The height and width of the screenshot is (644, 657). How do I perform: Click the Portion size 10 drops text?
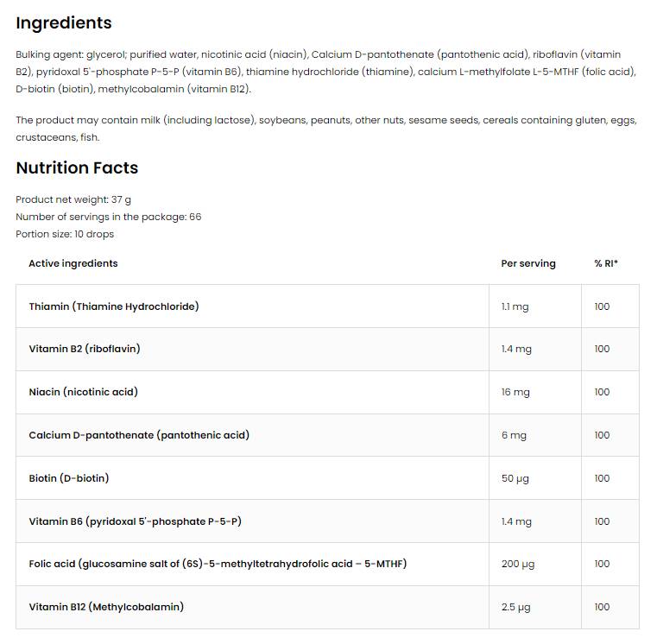tap(65, 234)
